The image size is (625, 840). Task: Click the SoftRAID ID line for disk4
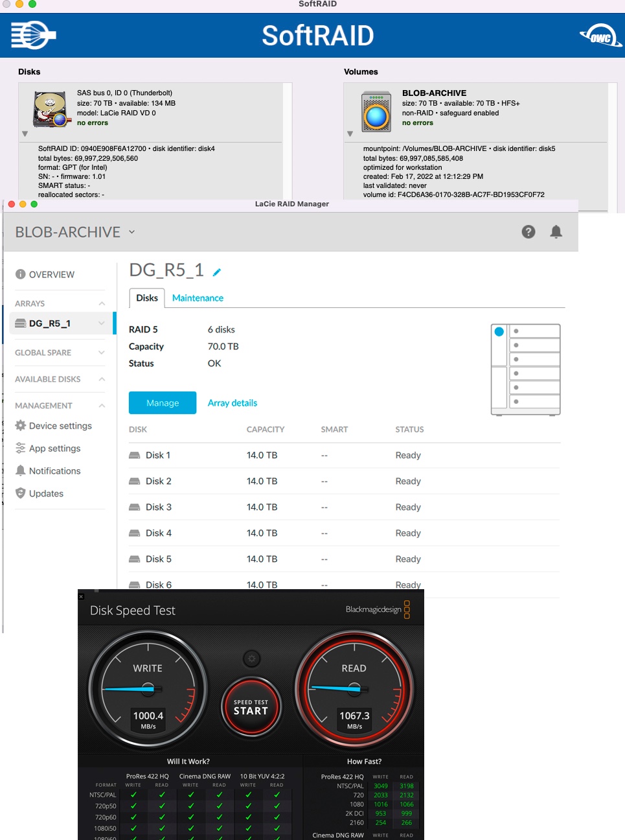coord(126,148)
